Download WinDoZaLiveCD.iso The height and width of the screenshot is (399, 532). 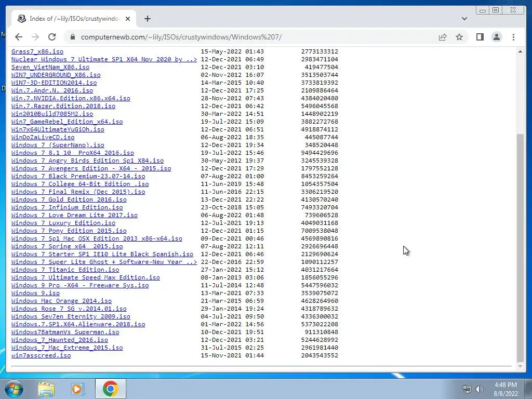click(x=43, y=137)
